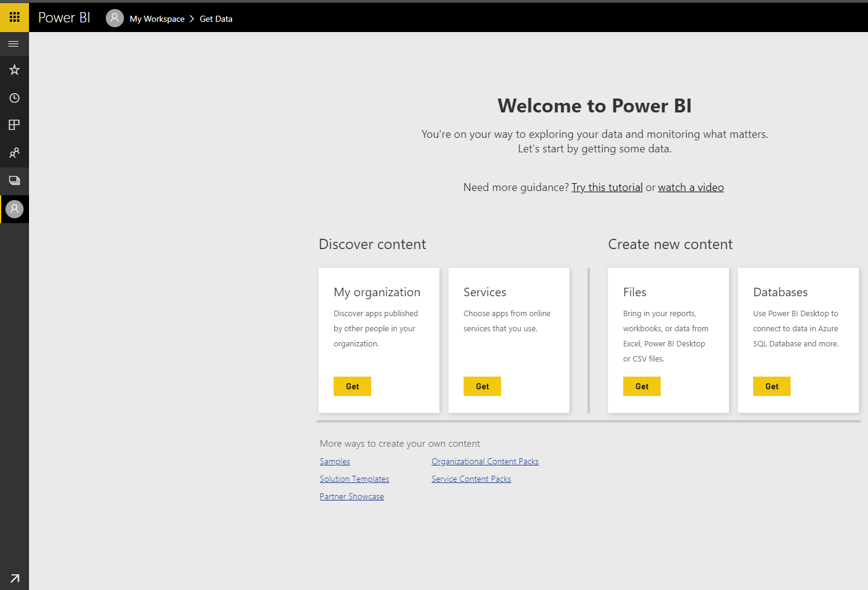This screenshot has width=868, height=590.
Task: Open Organizational Content Packs link
Action: [x=485, y=461]
